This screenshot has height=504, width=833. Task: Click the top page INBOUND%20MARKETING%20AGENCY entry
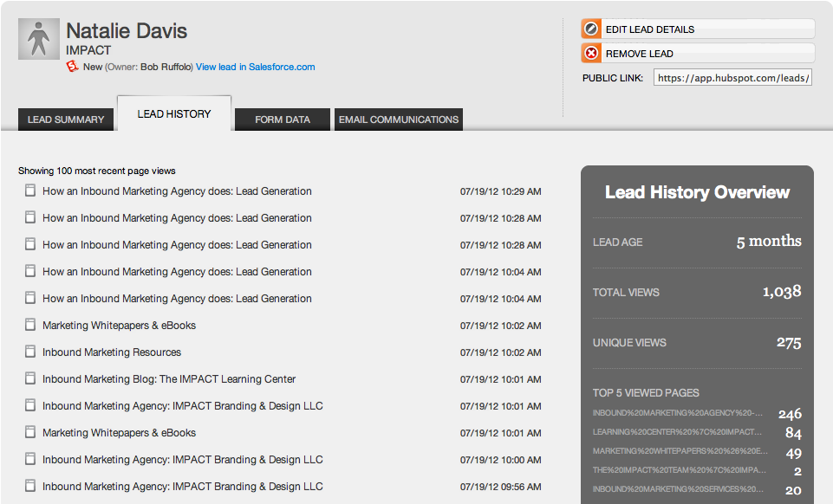(677, 413)
